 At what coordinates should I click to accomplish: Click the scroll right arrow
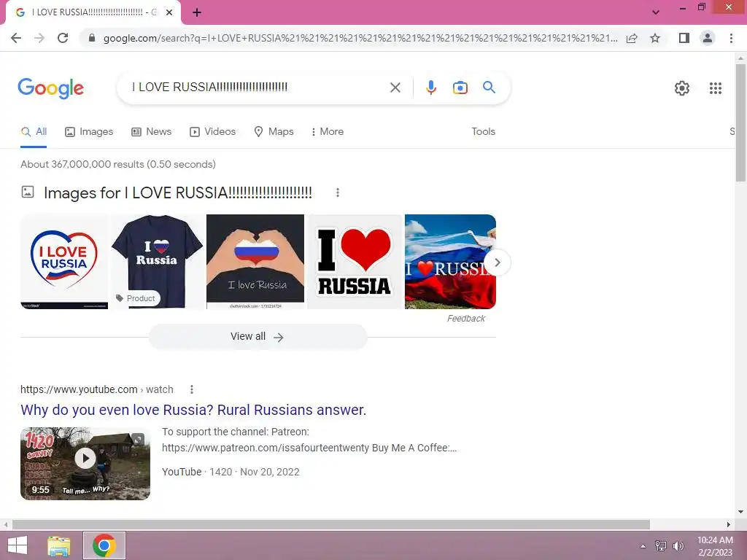[729, 524]
